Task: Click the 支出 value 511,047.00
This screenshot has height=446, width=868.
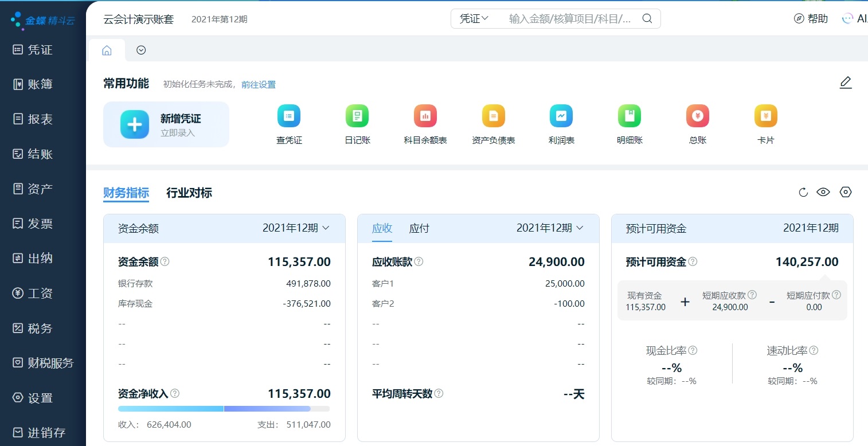Action: click(x=308, y=425)
